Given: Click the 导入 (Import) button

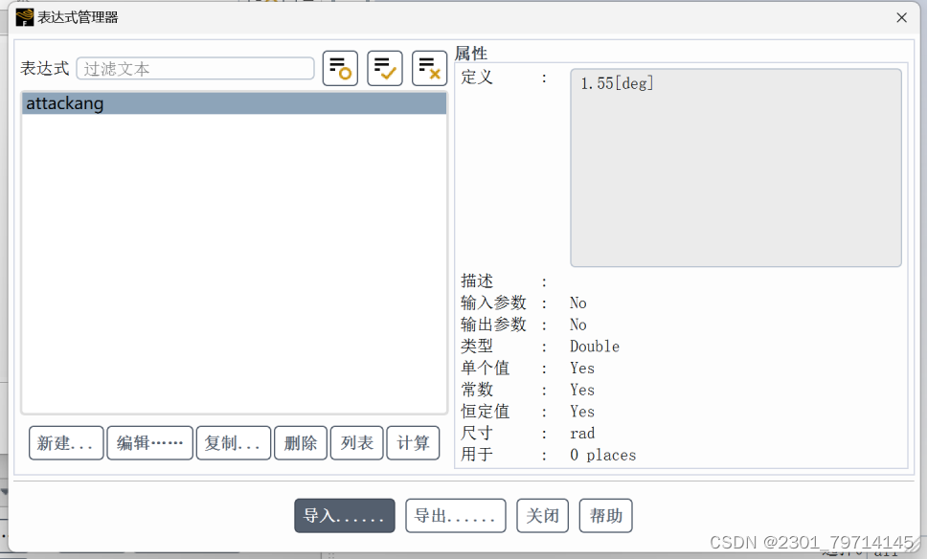Looking at the screenshot, I should coord(344,515).
